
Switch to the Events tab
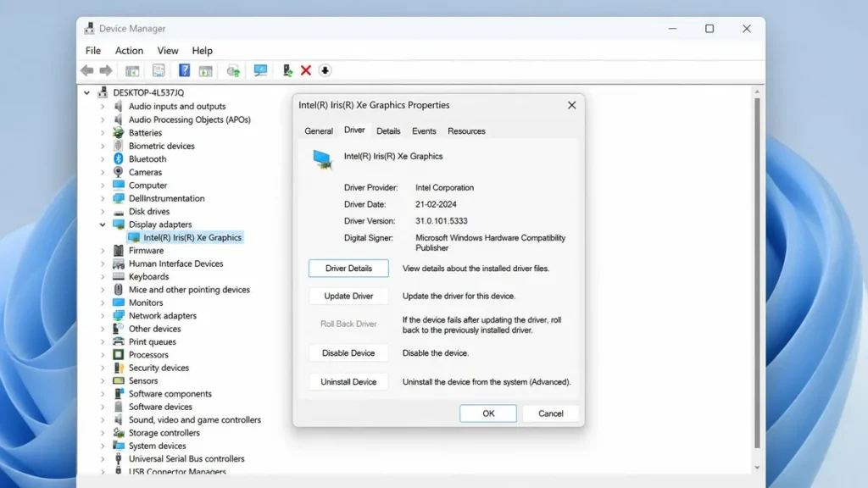pyautogui.click(x=424, y=131)
